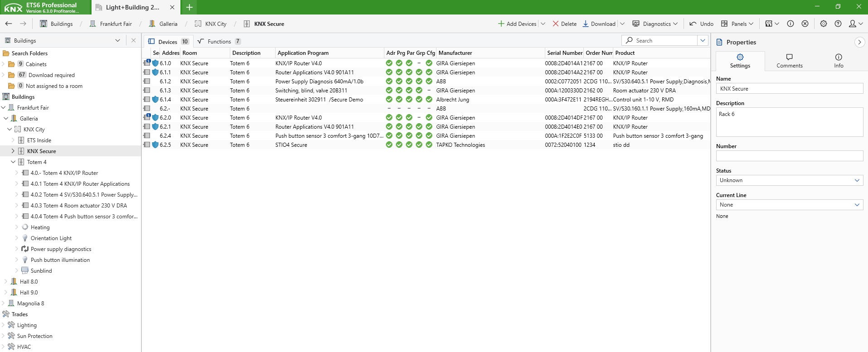Screen dimensions: 868x352
Task: Open the Settings tab in Properties
Action: pos(740,61)
